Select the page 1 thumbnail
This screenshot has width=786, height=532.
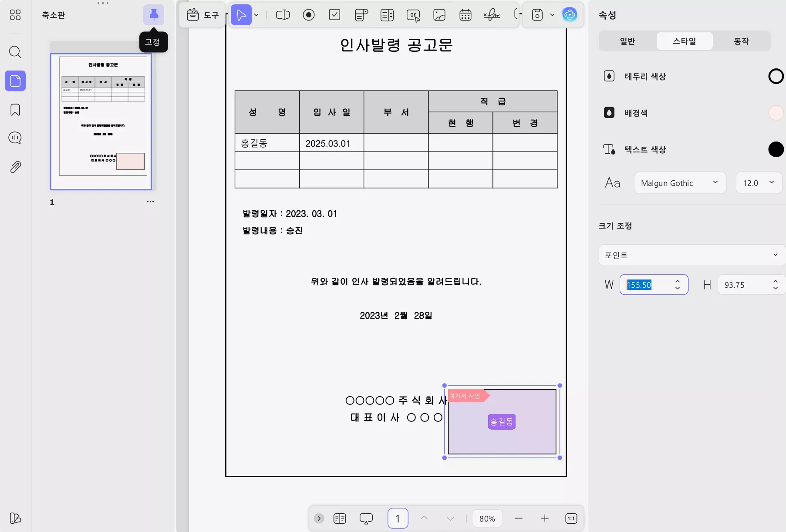[101, 121]
